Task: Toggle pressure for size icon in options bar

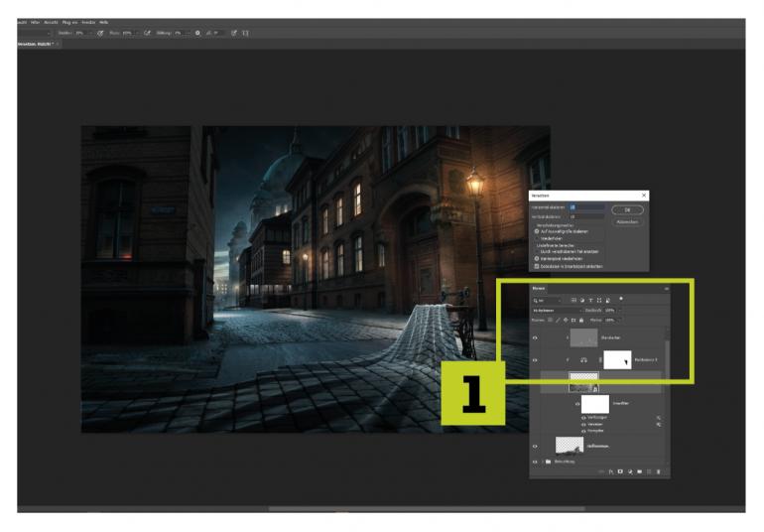Action: [234, 33]
